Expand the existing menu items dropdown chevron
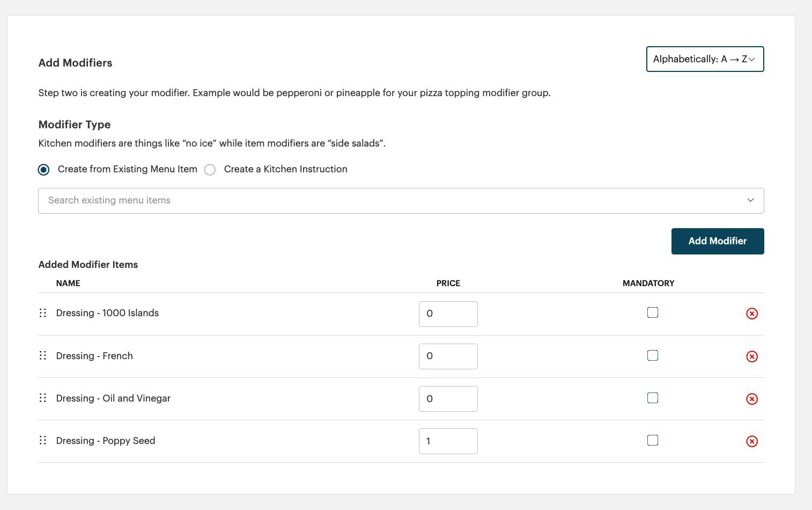Image resolution: width=812 pixels, height=510 pixels. tap(750, 200)
